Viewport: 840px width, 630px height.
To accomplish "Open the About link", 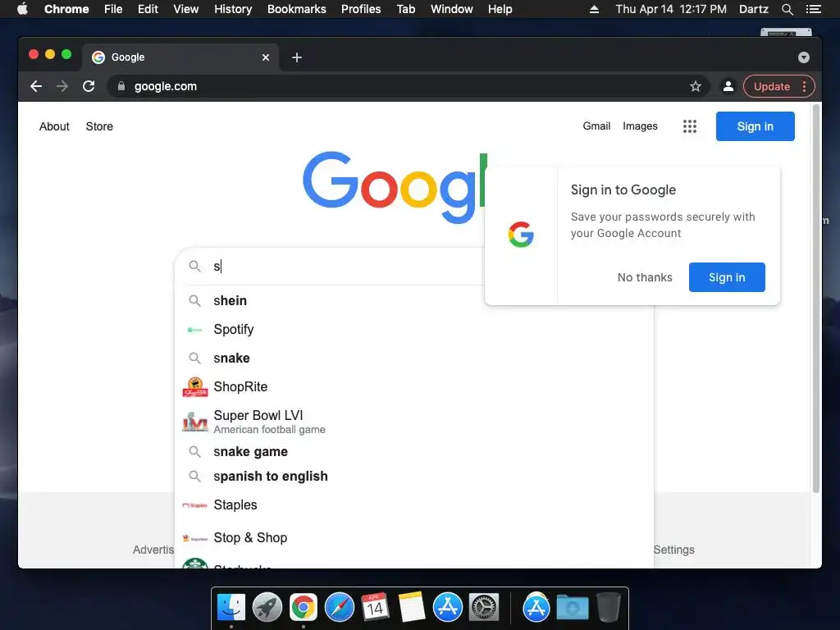I will click(x=54, y=126).
